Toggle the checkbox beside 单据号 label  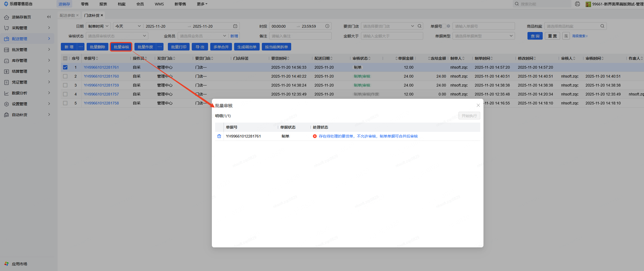point(444,26)
